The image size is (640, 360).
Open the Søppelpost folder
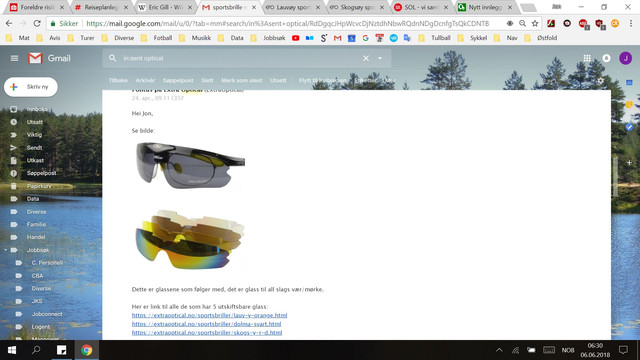pos(42,173)
